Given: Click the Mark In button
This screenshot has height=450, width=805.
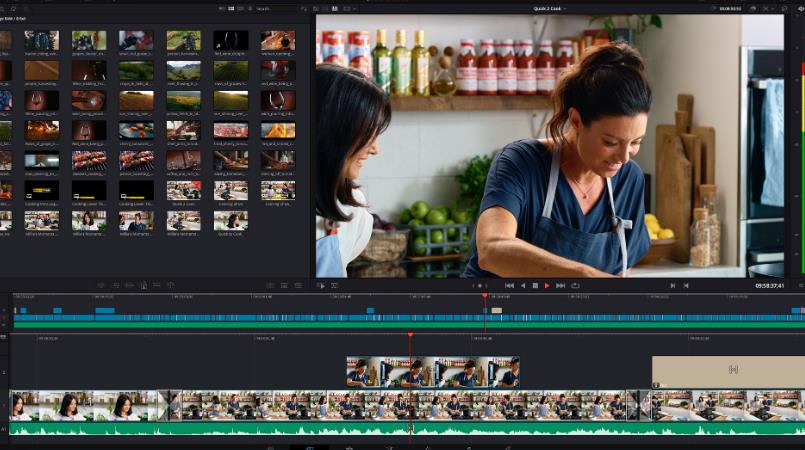Looking at the screenshot, I should click(673, 285).
